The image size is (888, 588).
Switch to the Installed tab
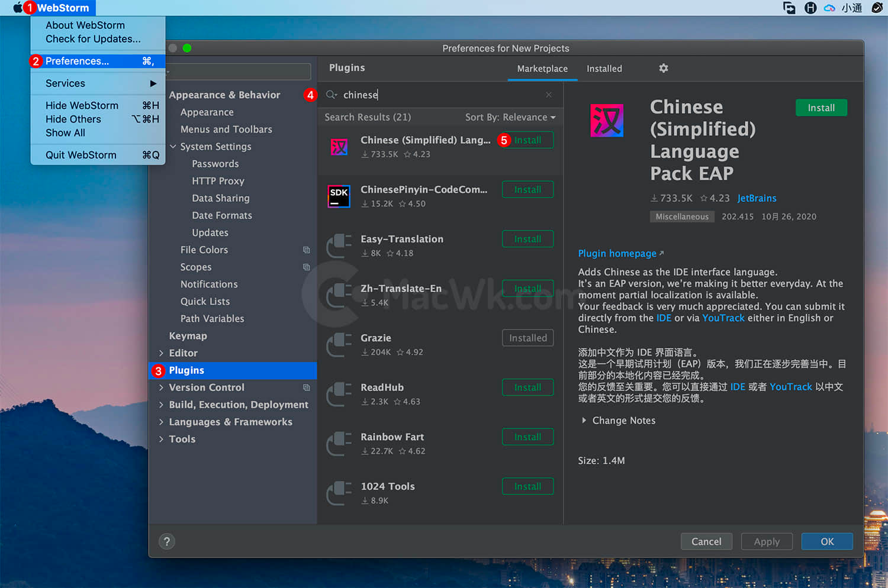pyautogui.click(x=604, y=69)
